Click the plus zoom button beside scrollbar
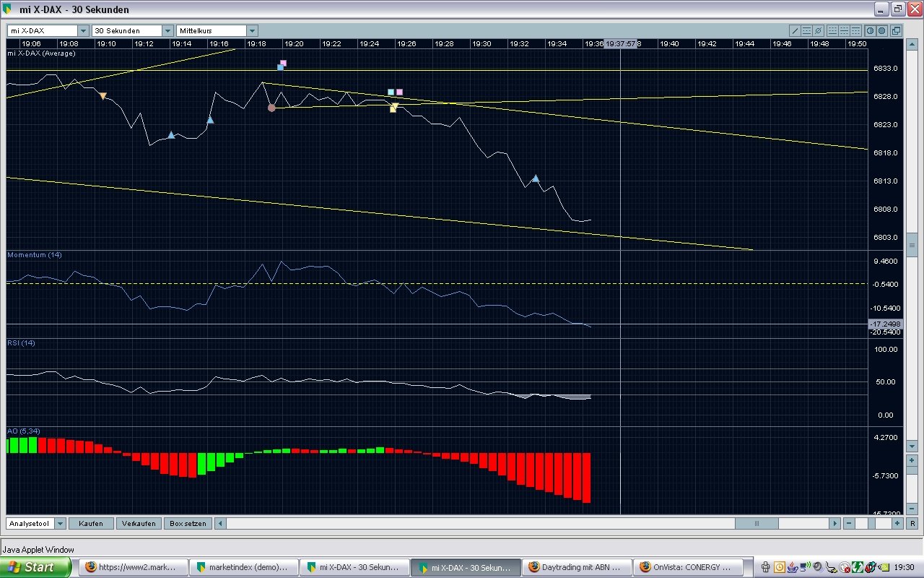 (x=897, y=523)
